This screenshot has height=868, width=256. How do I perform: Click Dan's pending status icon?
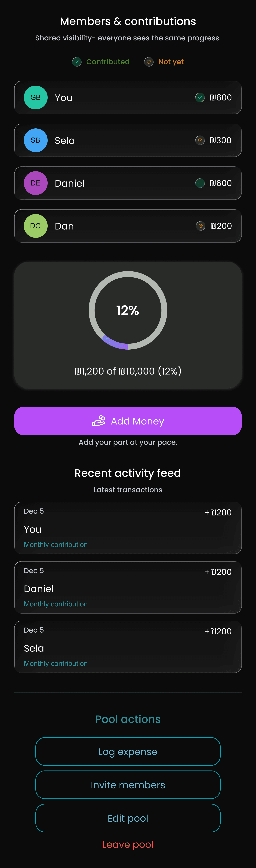point(200,226)
